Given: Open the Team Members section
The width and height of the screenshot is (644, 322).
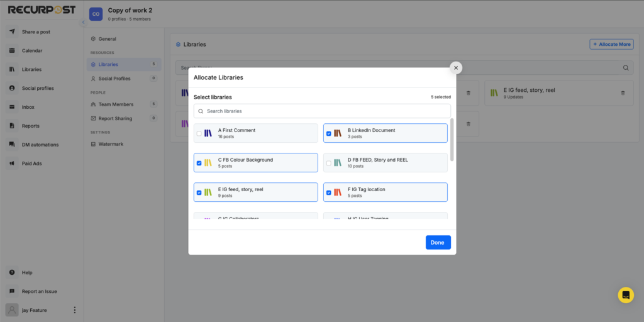Looking at the screenshot, I should (x=124, y=104).
